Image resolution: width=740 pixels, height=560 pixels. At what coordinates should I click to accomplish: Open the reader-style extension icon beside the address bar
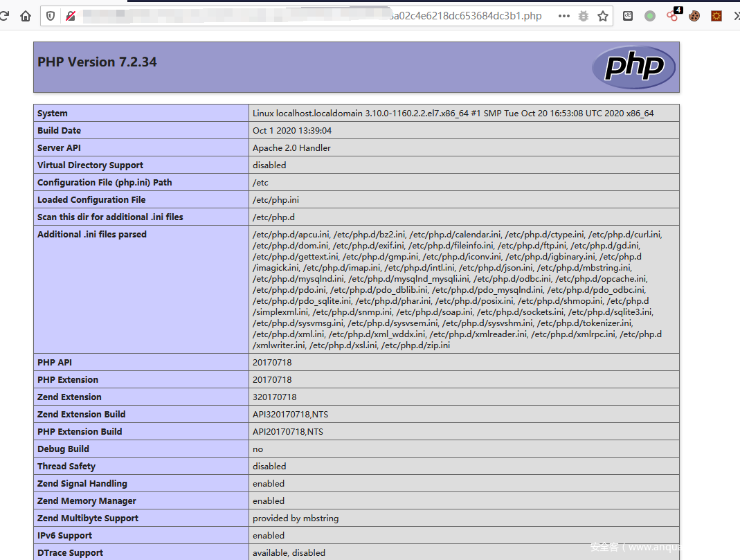coord(628,16)
